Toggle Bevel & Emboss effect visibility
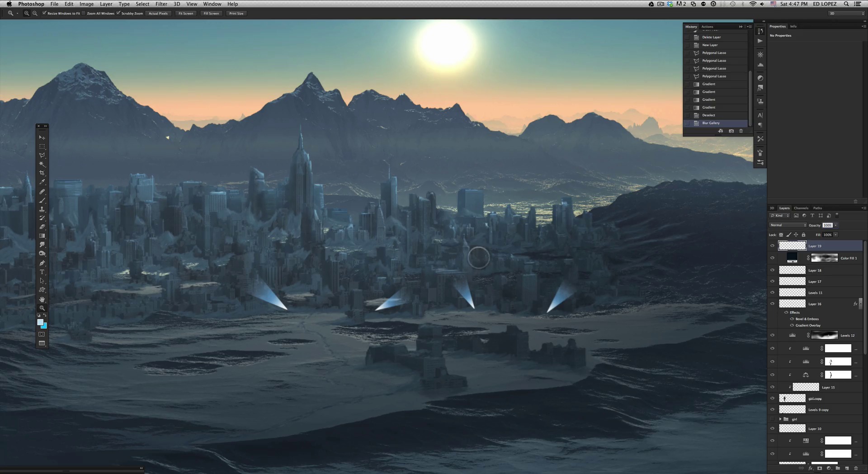 tap(792, 319)
